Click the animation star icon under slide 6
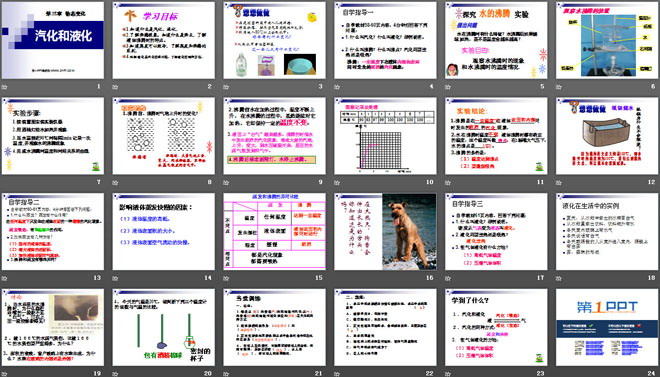660x377 pixels. tap(559, 87)
